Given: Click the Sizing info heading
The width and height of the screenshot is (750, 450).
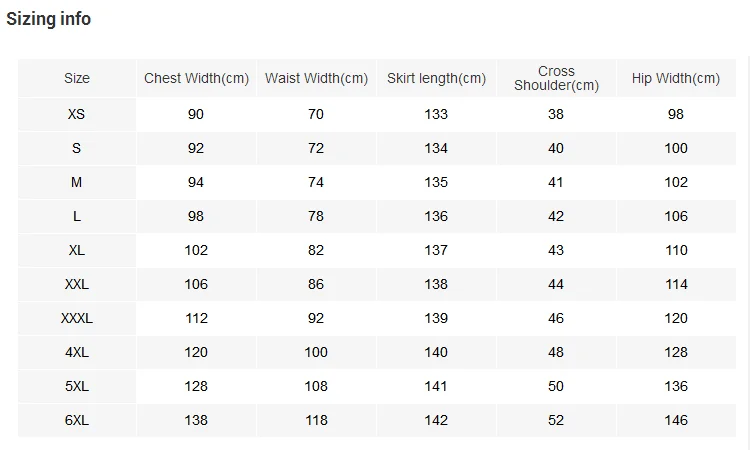Looking at the screenshot, I should (x=48, y=19).
